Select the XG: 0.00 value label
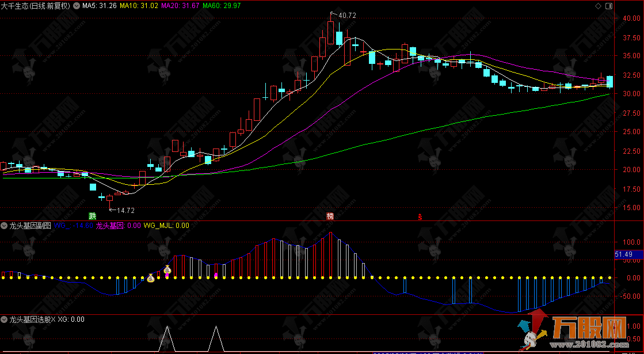The image size is (644, 354). (71, 319)
